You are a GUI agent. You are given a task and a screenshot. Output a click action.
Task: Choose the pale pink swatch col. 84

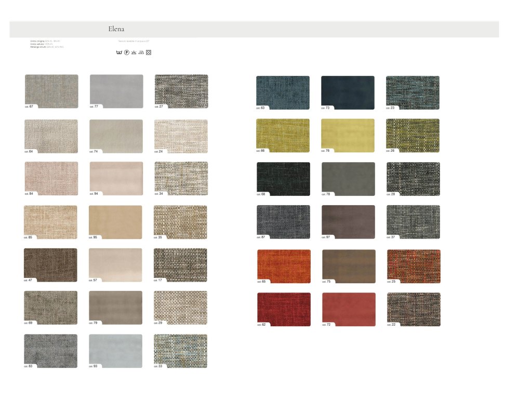click(x=51, y=178)
